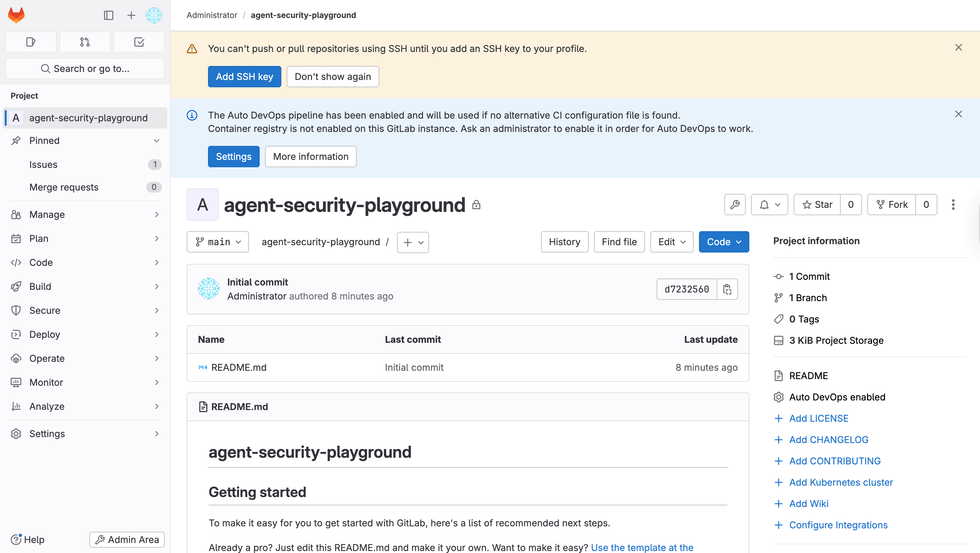Toggle the sidebar collapse icon
980x553 pixels.
point(108,15)
